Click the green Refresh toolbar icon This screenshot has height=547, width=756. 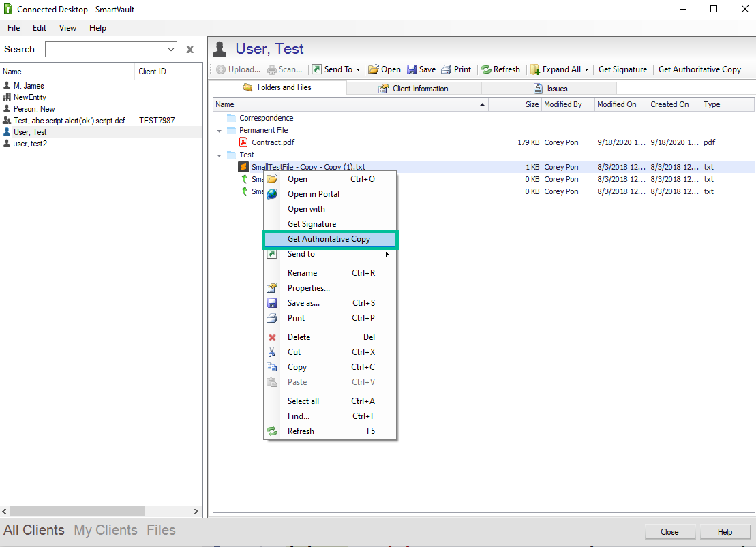click(486, 69)
